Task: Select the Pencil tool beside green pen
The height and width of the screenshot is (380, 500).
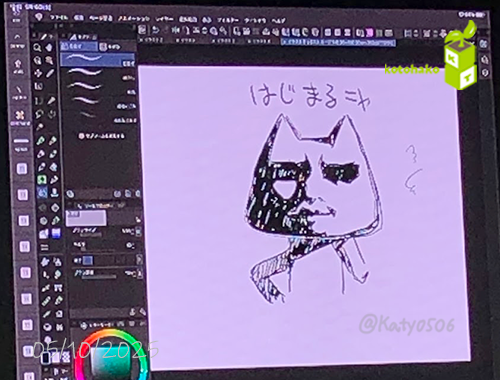Action: coord(53,140)
